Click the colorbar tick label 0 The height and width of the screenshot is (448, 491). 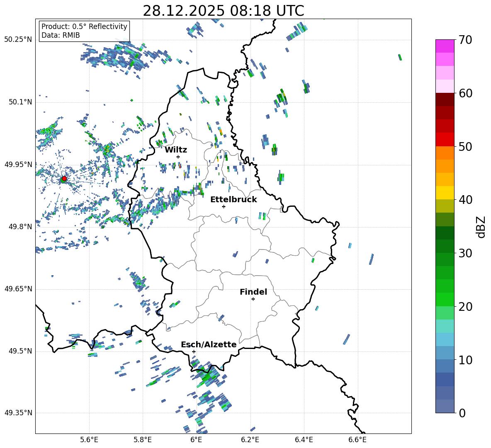tap(462, 413)
